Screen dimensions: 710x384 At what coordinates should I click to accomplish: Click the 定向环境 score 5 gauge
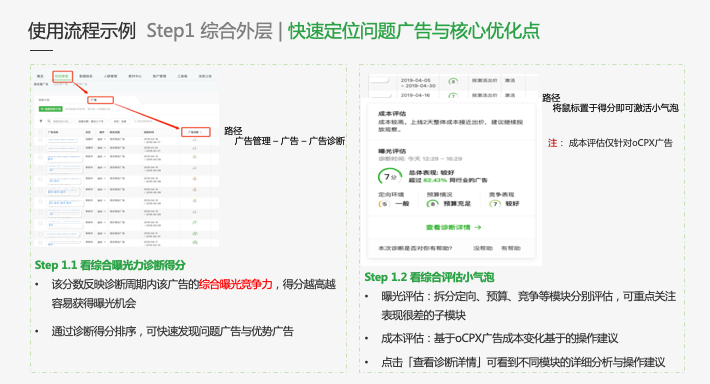pyautogui.click(x=384, y=204)
